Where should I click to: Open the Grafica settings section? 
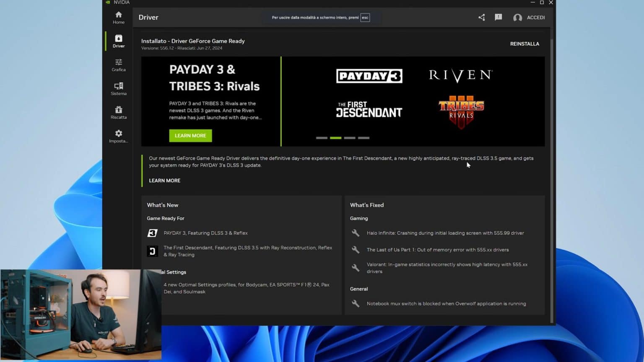[119, 65]
